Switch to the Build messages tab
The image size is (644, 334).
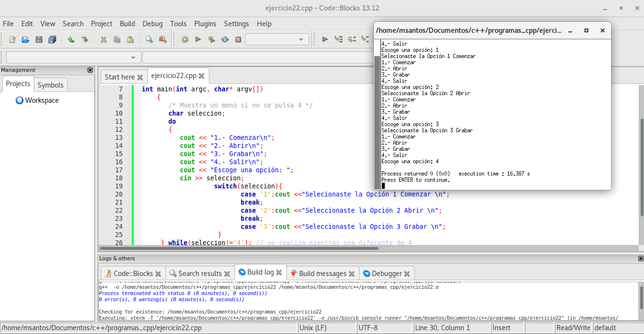pyautogui.click(x=322, y=273)
